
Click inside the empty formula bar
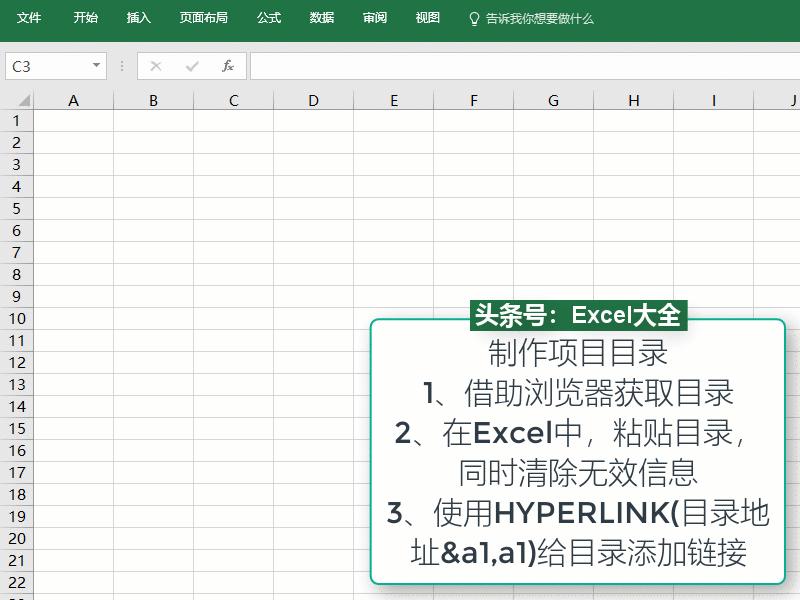pos(500,66)
